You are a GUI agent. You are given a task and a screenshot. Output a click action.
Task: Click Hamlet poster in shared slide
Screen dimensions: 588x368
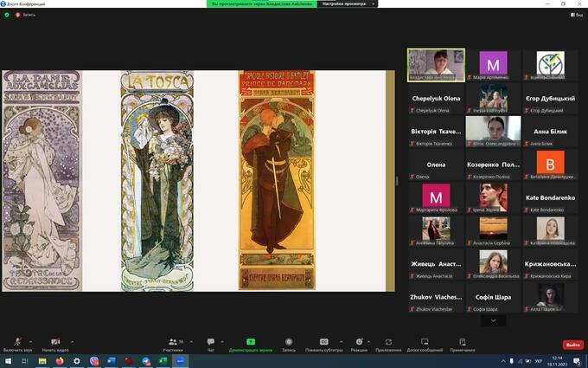pyautogui.click(x=277, y=181)
